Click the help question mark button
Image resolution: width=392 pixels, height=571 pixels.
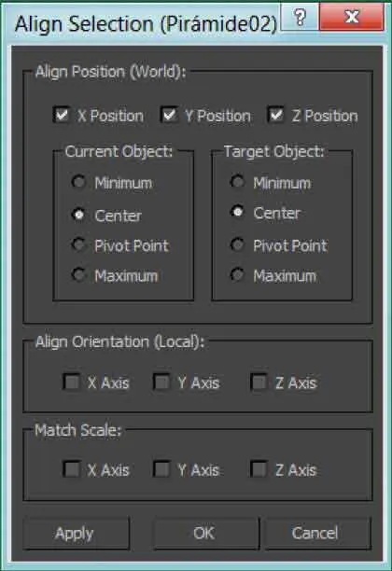pyautogui.click(x=299, y=17)
